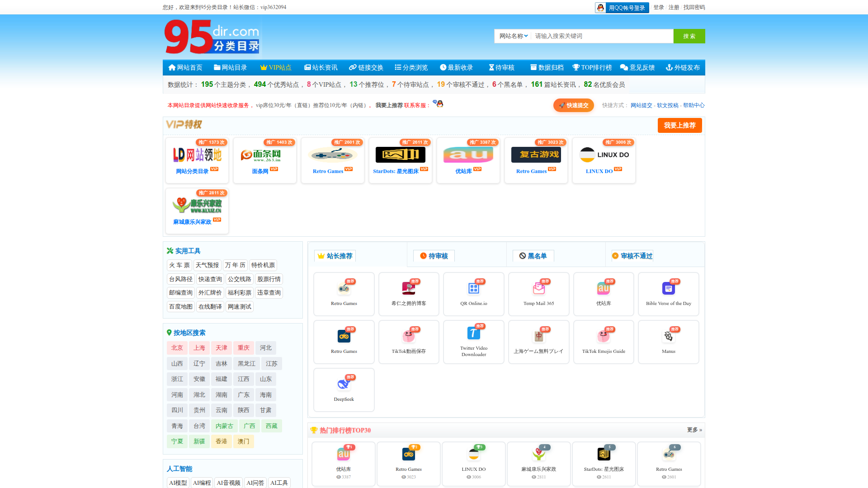Open the 意见反馈 nav item
The height and width of the screenshot is (488, 868).
[637, 67]
